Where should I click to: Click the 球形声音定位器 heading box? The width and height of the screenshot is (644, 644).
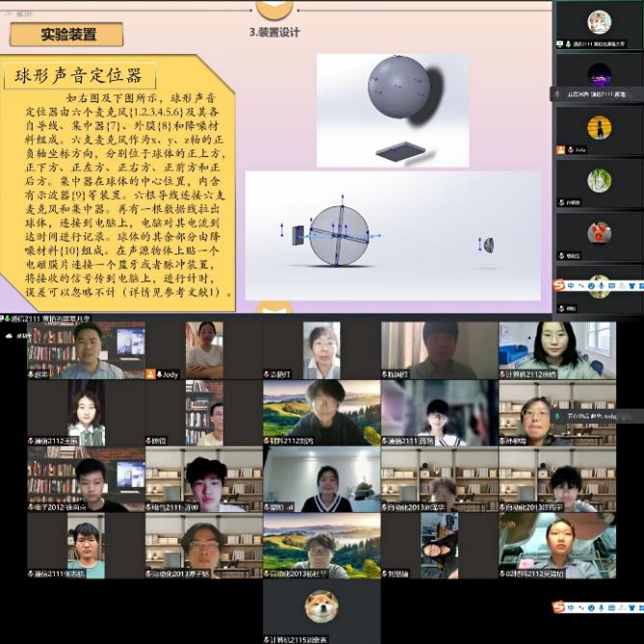point(73,76)
